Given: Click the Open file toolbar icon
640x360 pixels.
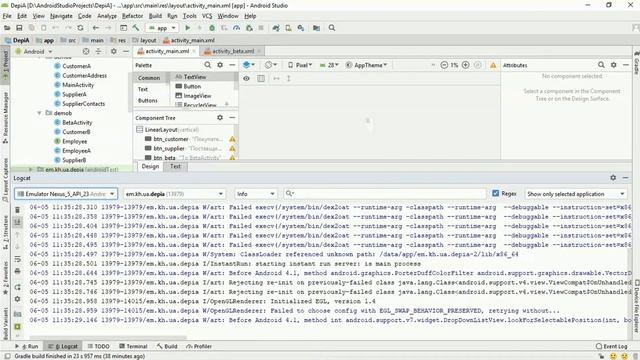Looking at the screenshot, I should click(x=7, y=28).
